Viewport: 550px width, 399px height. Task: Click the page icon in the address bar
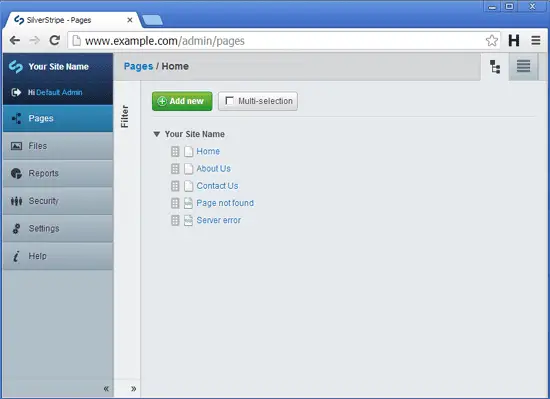[76, 41]
